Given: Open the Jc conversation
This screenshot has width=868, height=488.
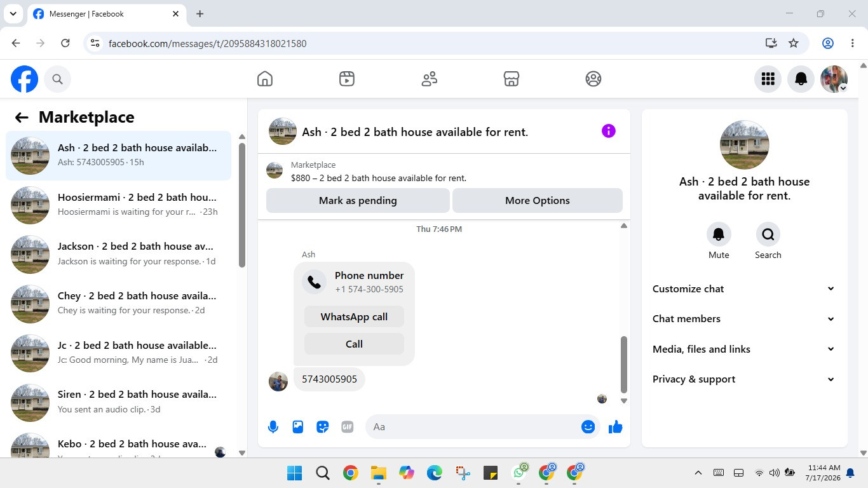Looking at the screenshot, I should pos(119,353).
